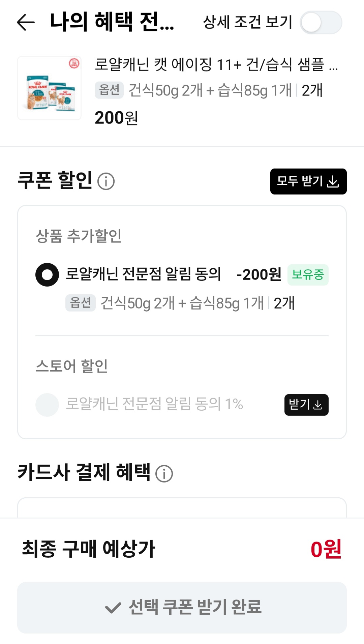
Task: Tap the 스토어 할인 section label
Action: point(72,366)
